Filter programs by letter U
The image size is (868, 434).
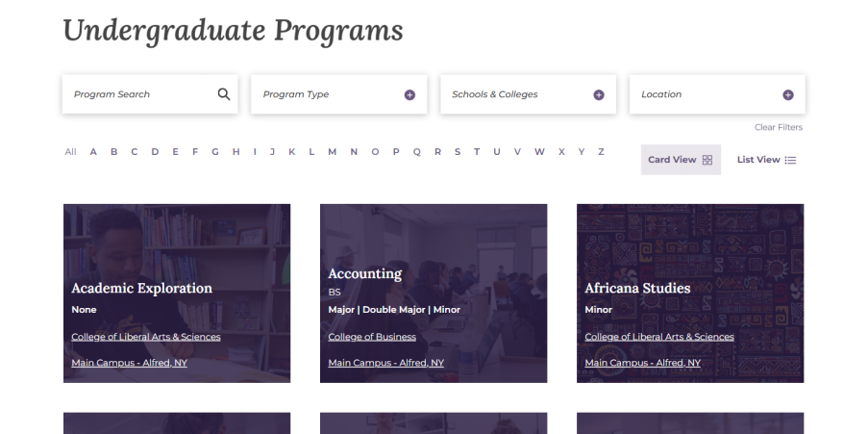click(497, 152)
